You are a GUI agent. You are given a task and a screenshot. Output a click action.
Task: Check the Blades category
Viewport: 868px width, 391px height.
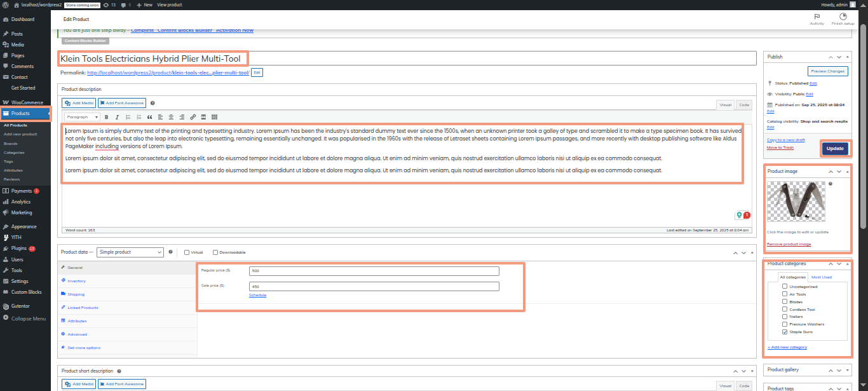click(x=785, y=302)
